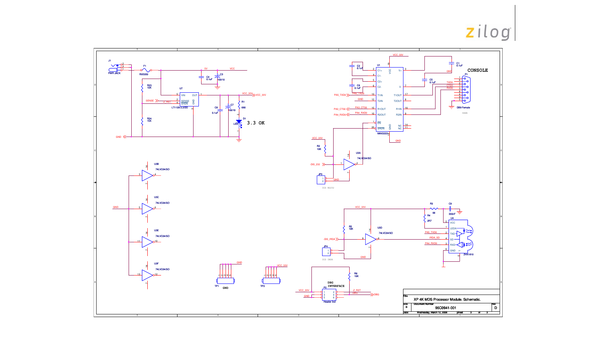Click the 'DIS IRDA' caption under JP4

tap(327, 259)
